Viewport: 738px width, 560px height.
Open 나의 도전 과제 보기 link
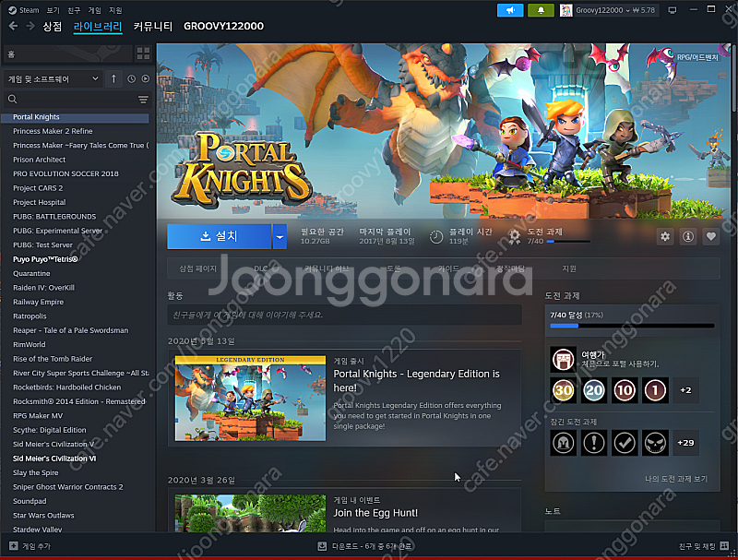[x=675, y=479]
